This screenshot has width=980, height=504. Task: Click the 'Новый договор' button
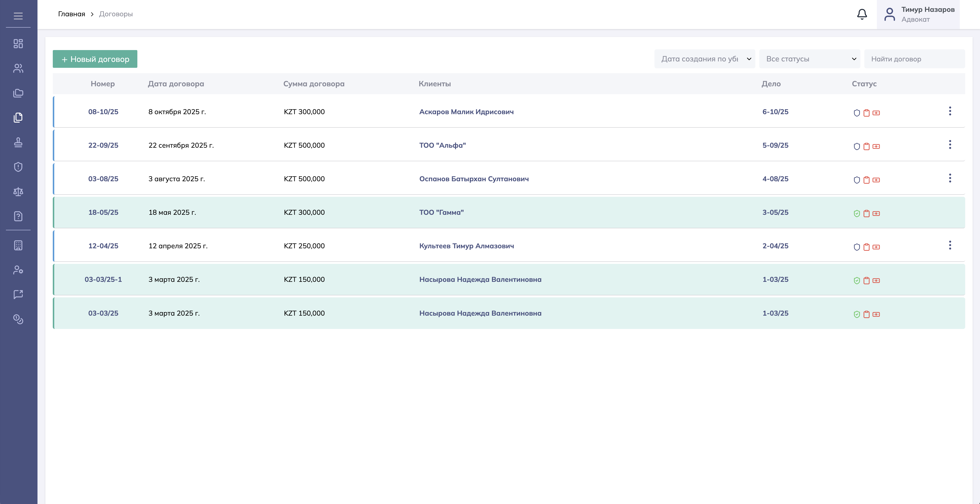click(95, 59)
